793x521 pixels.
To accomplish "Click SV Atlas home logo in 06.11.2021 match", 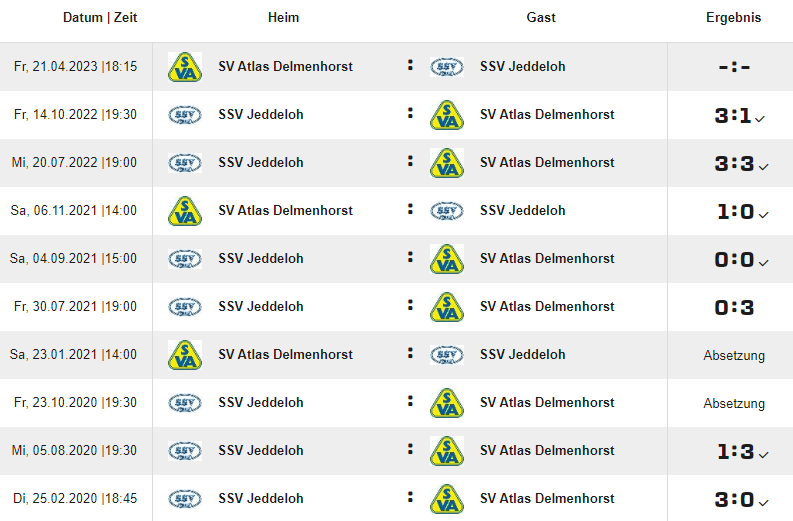I will point(185,211).
